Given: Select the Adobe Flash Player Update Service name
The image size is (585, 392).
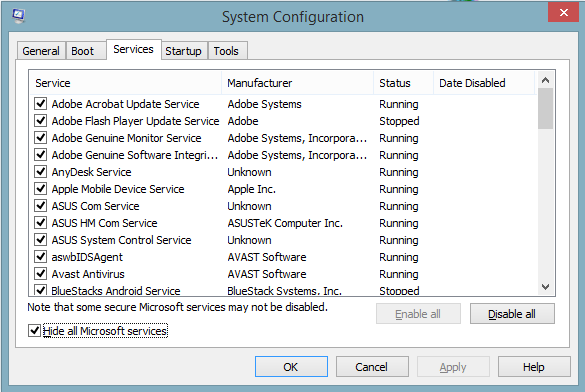Looking at the screenshot, I should (135, 121).
